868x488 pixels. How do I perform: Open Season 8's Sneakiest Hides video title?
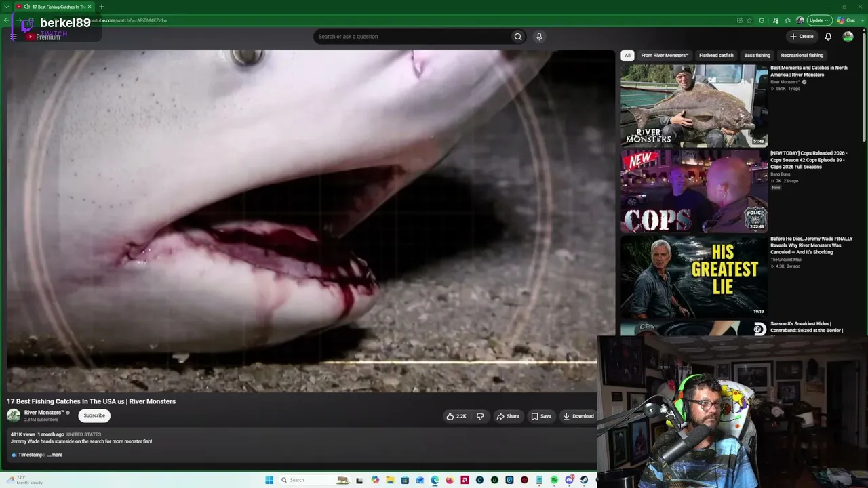click(807, 327)
